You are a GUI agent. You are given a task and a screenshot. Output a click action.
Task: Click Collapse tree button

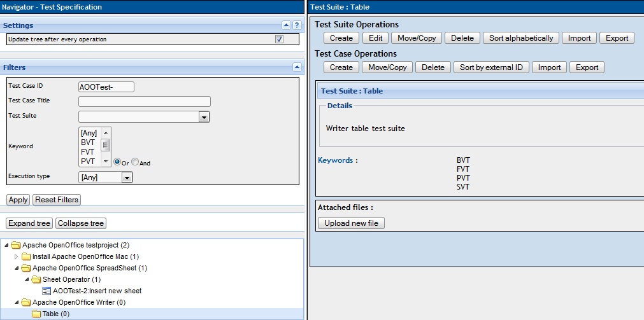click(x=80, y=223)
